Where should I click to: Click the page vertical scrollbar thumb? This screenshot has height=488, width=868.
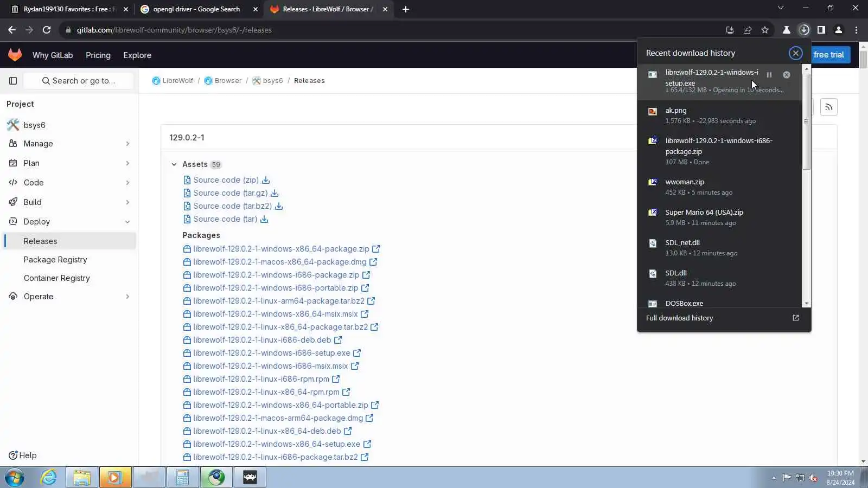click(x=863, y=59)
